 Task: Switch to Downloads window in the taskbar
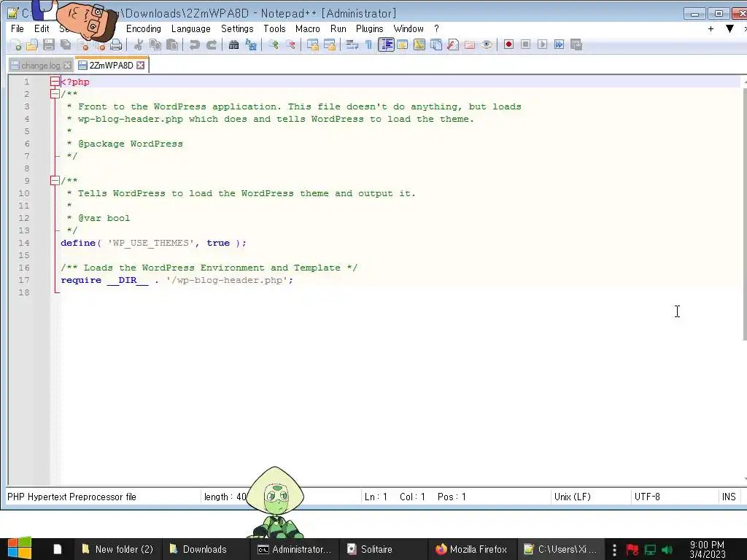pyautogui.click(x=205, y=549)
